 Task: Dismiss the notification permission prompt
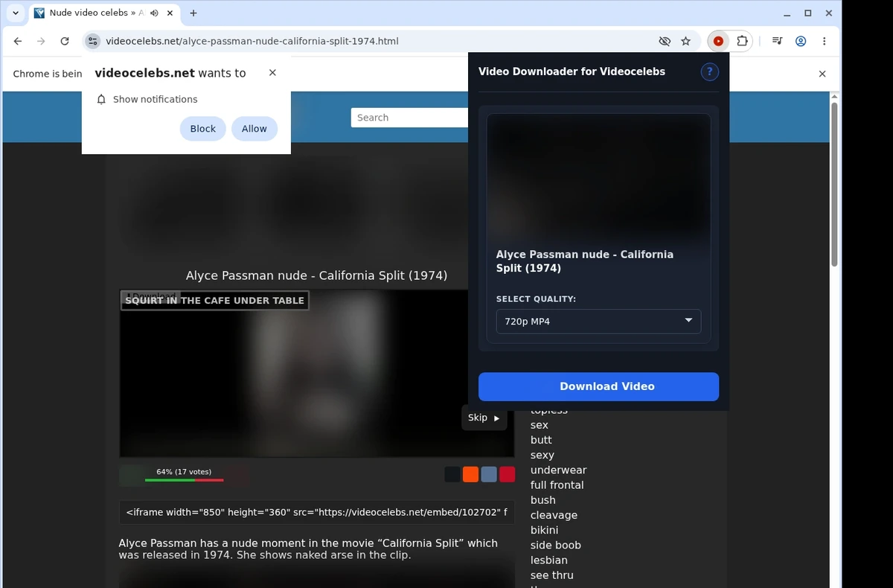(272, 72)
